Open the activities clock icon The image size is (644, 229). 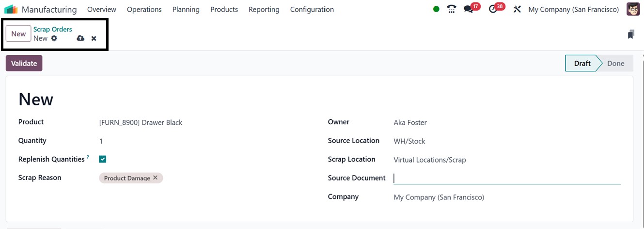[493, 9]
